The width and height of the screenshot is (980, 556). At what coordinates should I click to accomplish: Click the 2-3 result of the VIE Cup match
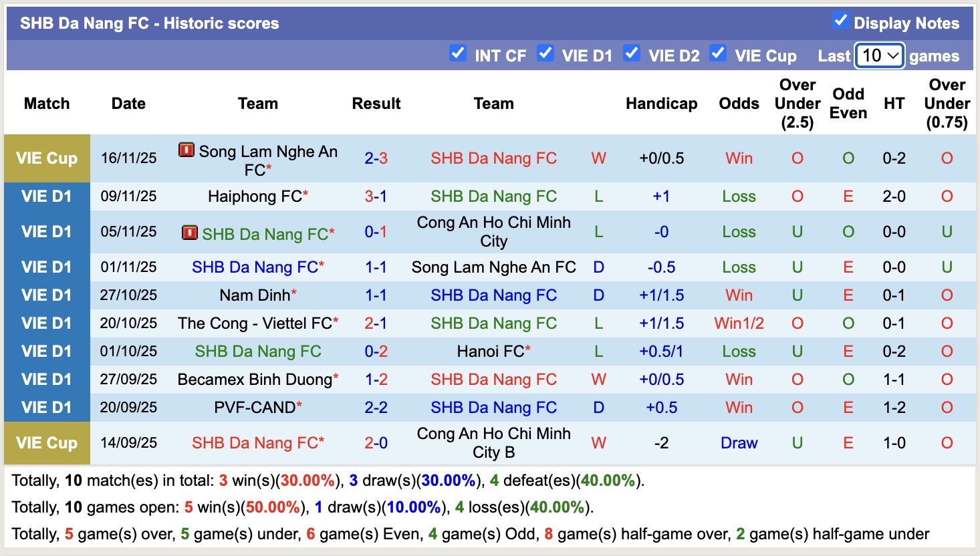coord(376,158)
